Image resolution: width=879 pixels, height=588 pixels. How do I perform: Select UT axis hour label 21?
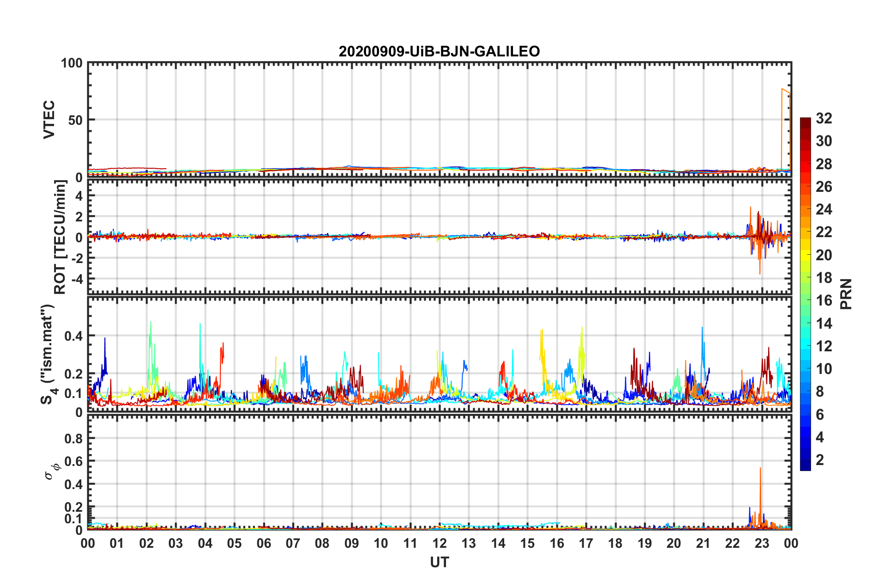[703, 543]
